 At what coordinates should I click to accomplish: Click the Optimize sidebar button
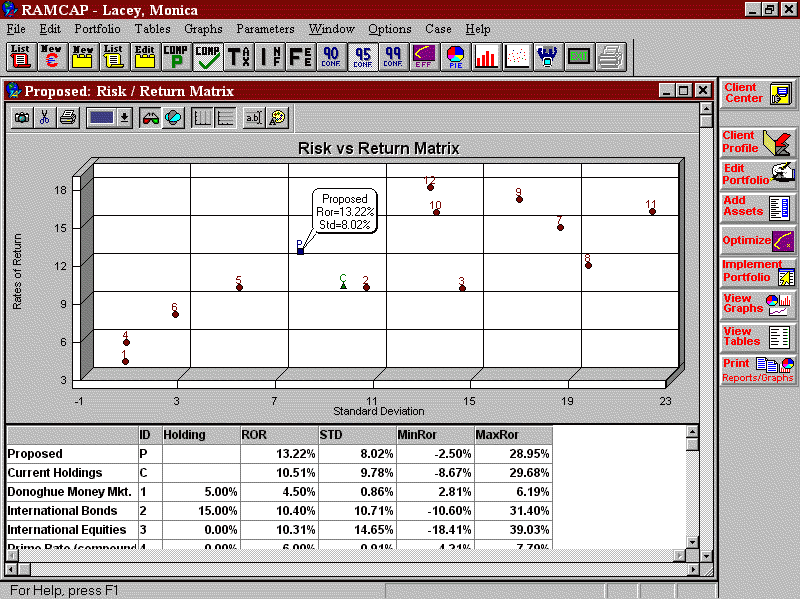(x=758, y=240)
